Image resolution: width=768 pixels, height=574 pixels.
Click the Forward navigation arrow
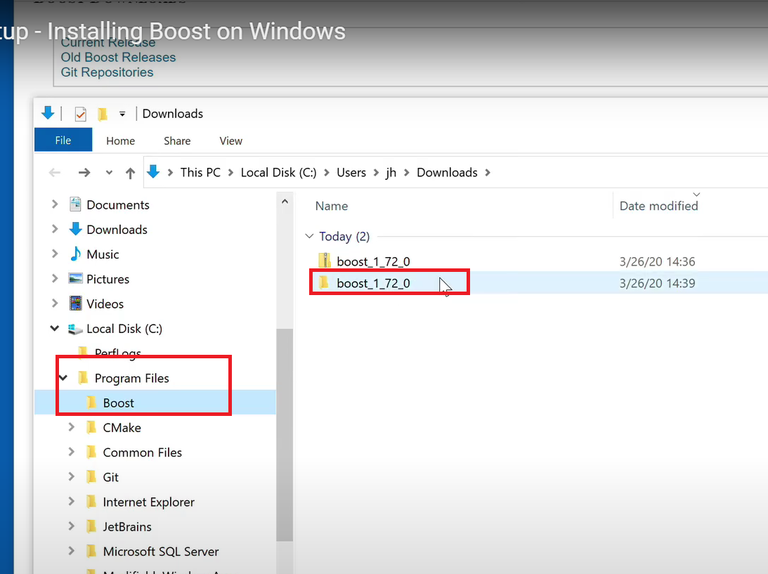coord(84,172)
